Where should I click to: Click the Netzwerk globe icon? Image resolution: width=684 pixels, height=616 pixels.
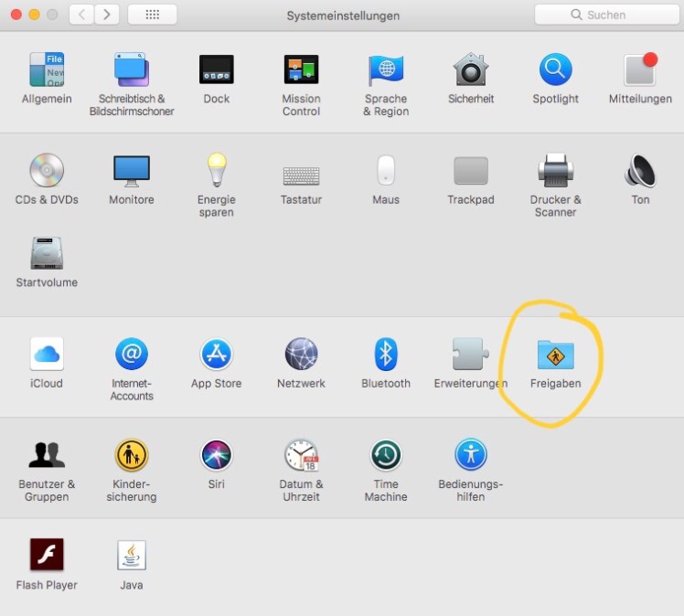[x=301, y=355]
